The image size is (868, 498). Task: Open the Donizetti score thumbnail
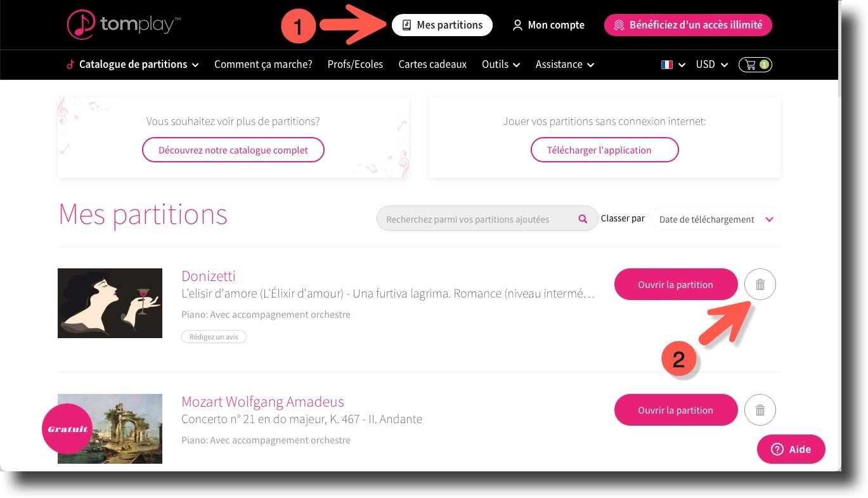pos(110,303)
